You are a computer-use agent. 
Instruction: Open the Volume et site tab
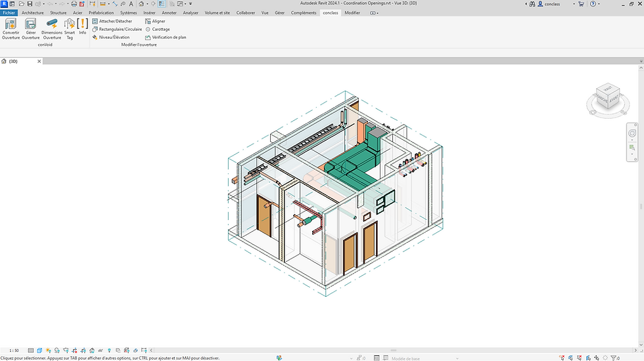pos(218,12)
